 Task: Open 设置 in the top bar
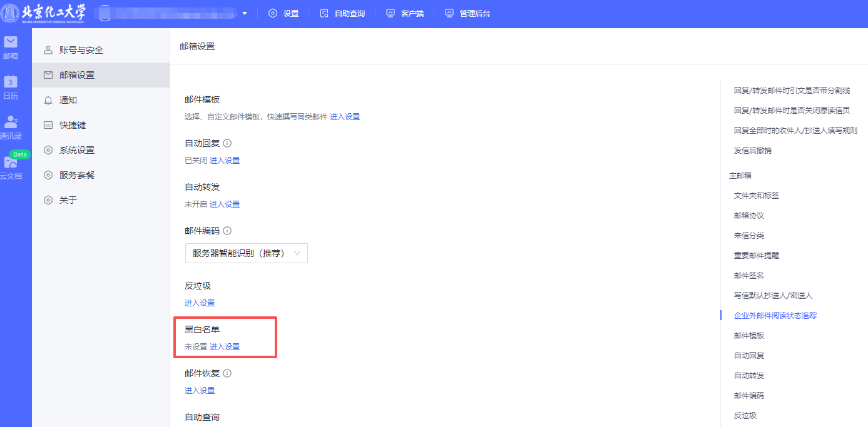coord(283,13)
